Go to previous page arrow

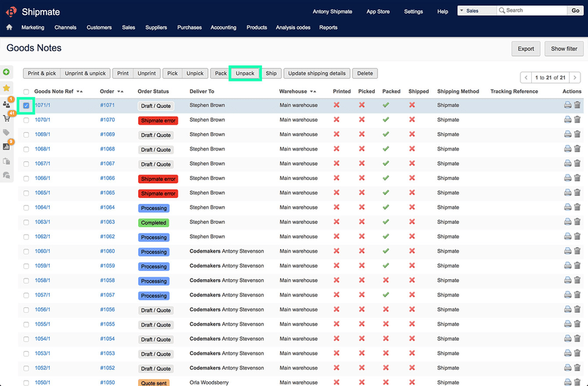pyautogui.click(x=526, y=78)
